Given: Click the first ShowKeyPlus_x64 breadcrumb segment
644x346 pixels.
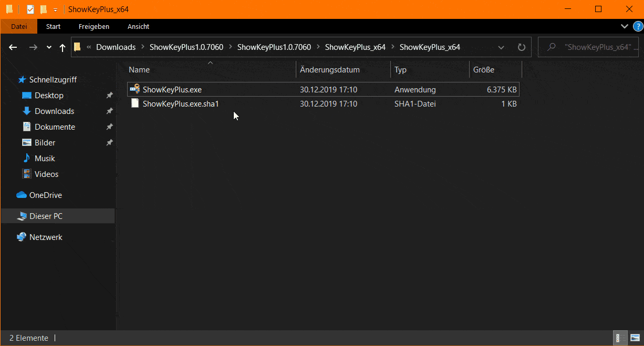Looking at the screenshot, I should 355,47.
